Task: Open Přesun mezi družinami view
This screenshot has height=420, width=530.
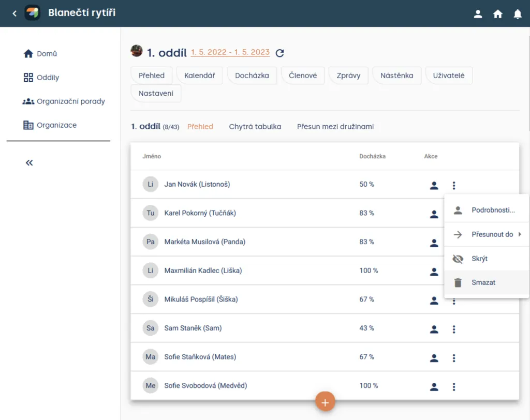Action: click(x=335, y=127)
